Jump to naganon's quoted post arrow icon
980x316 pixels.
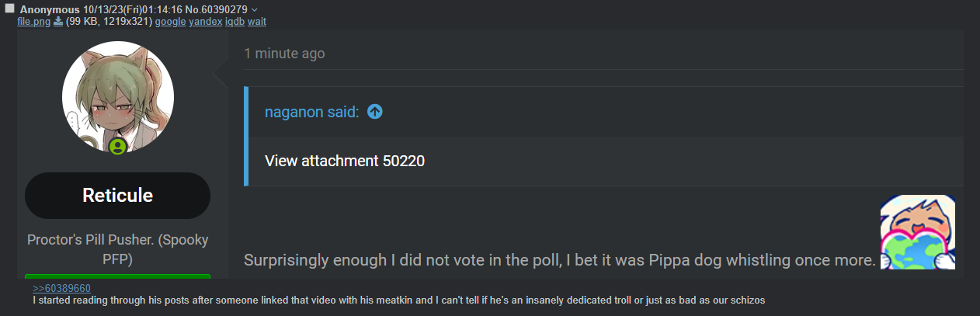click(375, 112)
